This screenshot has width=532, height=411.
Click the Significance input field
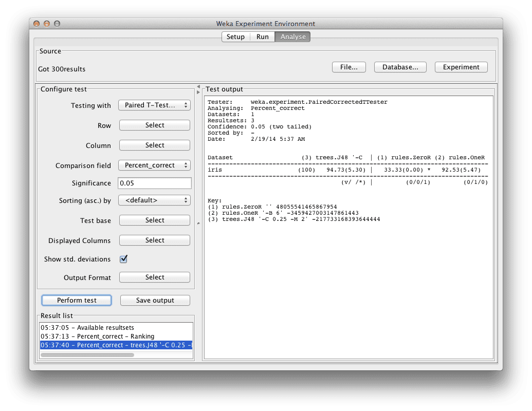click(x=154, y=183)
